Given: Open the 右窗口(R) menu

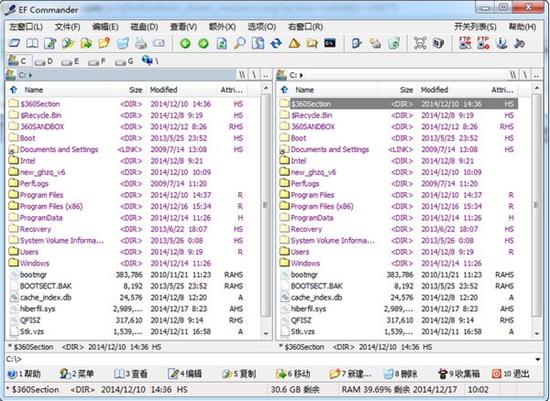Looking at the screenshot, I should [305, 27].
